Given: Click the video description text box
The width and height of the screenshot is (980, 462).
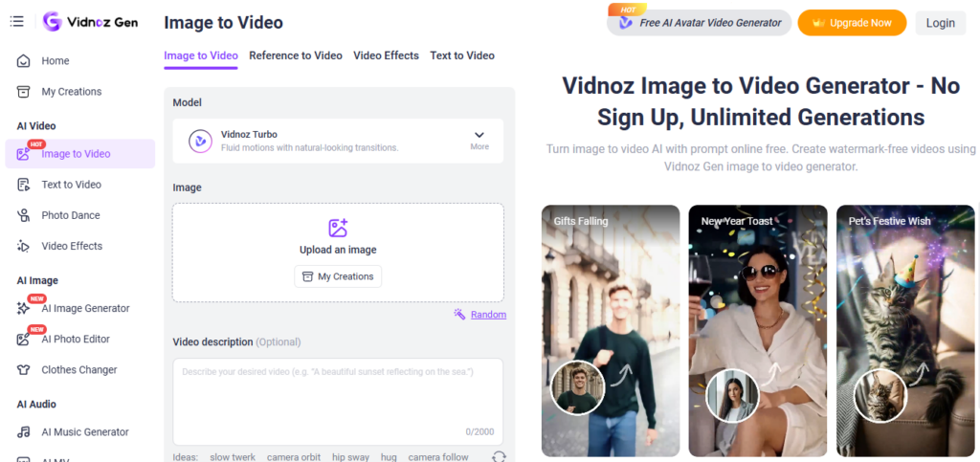Looking at the screenshot, I should pos(338,402).
